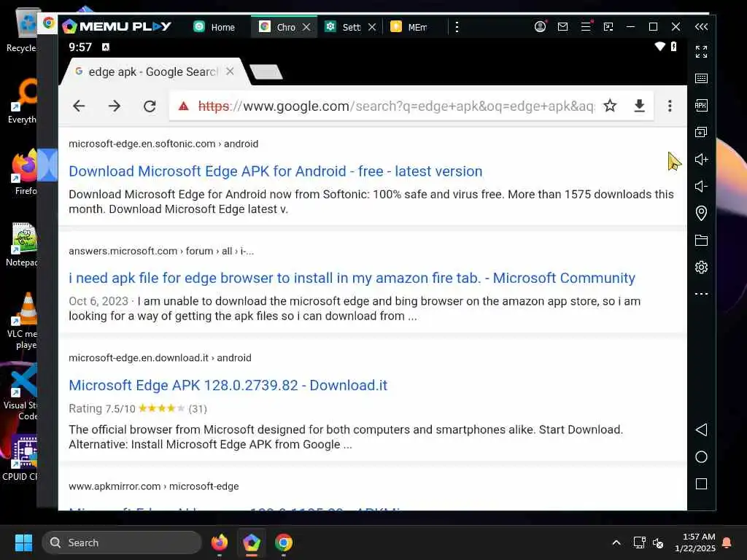Click the microsoft-edge.en.softonic.com breadcrumb text
This screenshot has height=560, width=747.
[163, 144]
